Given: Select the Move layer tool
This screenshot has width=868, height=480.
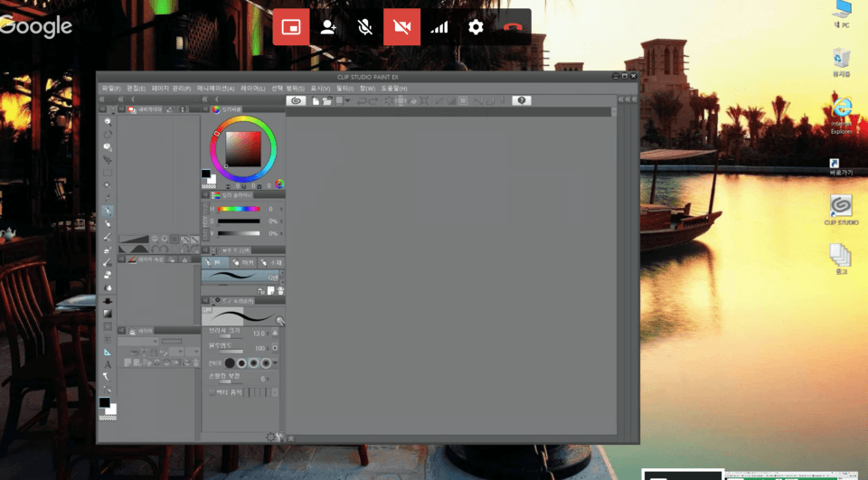Looking at the screenshot, I should click(x=108, y=159).
